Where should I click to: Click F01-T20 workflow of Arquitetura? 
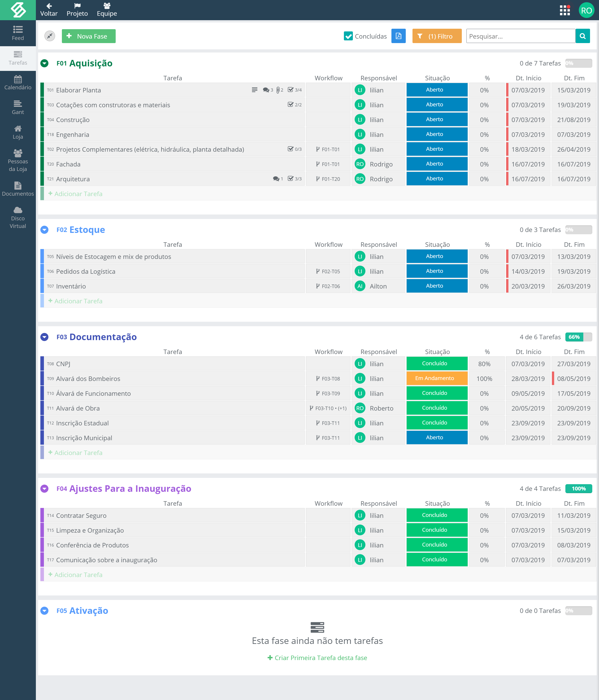(328, 179)
